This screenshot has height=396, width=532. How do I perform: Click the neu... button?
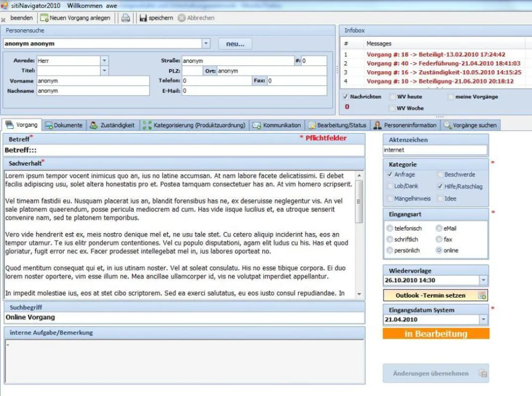235,44
